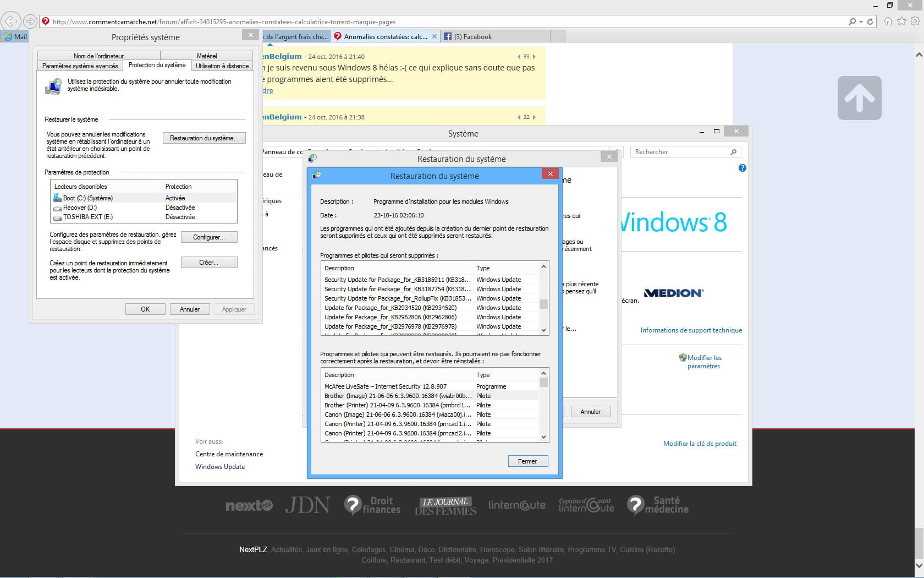Select Protection du système tab
This screenshot has width=924, height=578.
tap(157, 65)
